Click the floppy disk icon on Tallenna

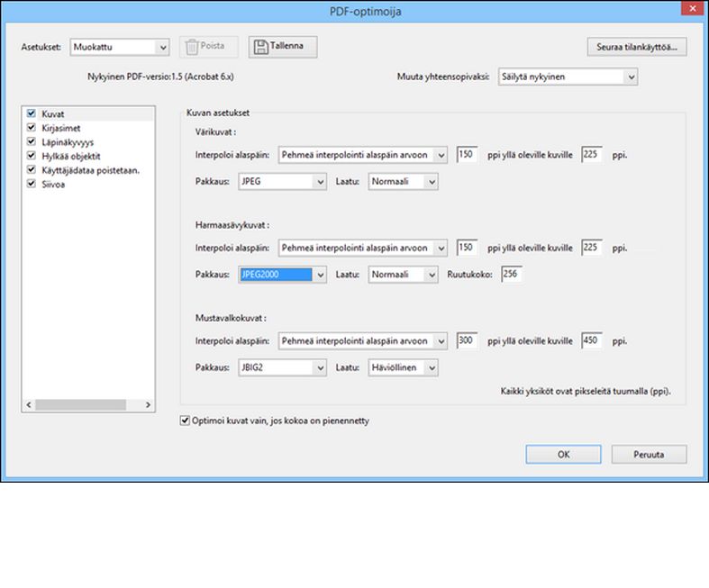point(261,47)
